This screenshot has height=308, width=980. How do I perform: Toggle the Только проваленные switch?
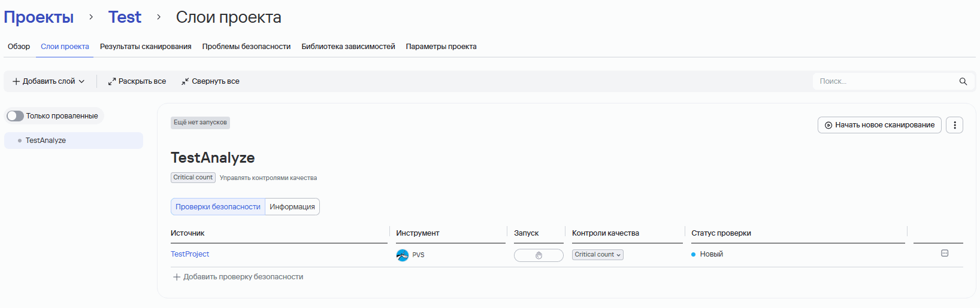click(x=16, y=116)
